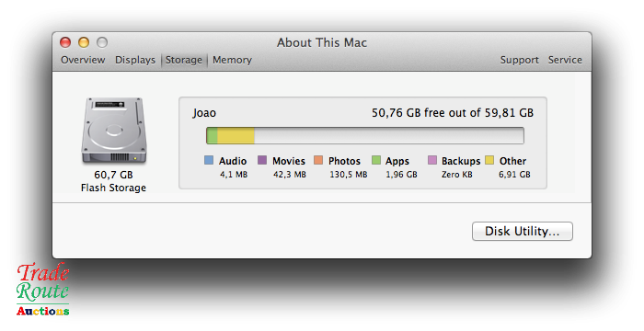
Task: Click the purple Movies legend swatch
Action: point(262,160)
